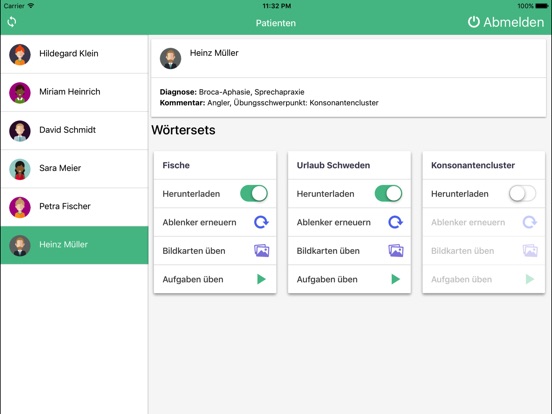Click Aufgaben üben label in Urlaub Schweden
This screenshot has height=414, width=552.
pyautogui.click(x=327, y=280)
